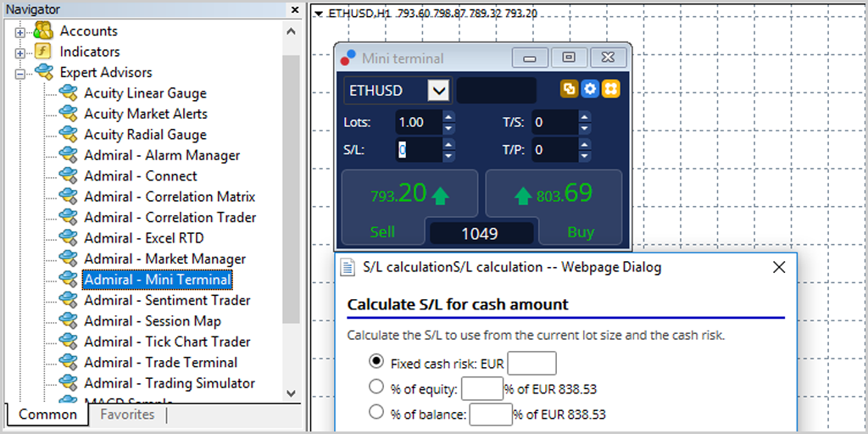Click the Sell button at 793.20
The image size is (868, 434).
[x=409, y=207]
